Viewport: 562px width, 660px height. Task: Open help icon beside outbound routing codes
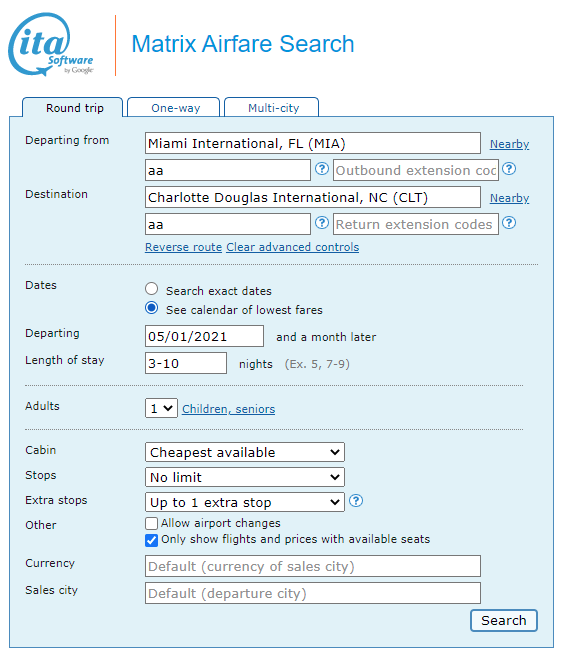point(322,169)
